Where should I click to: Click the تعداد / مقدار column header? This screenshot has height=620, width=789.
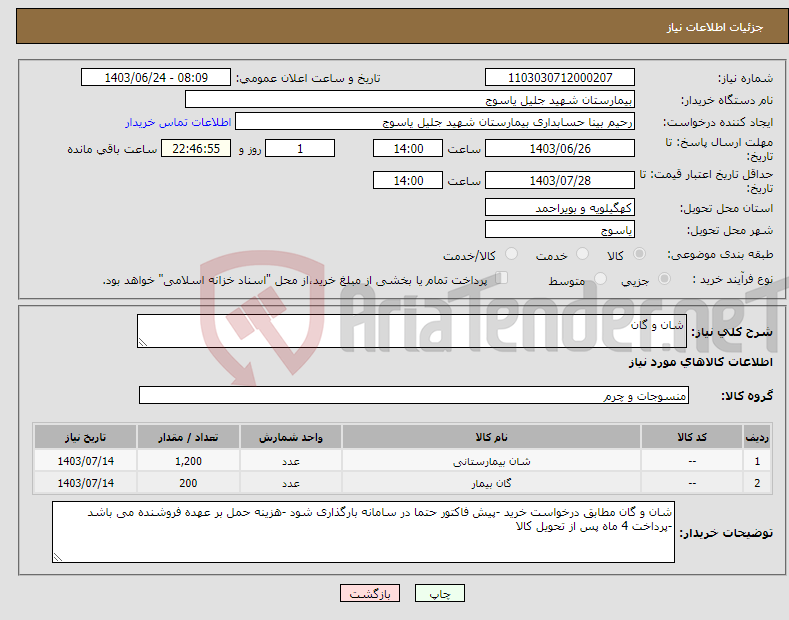point(188,437)
